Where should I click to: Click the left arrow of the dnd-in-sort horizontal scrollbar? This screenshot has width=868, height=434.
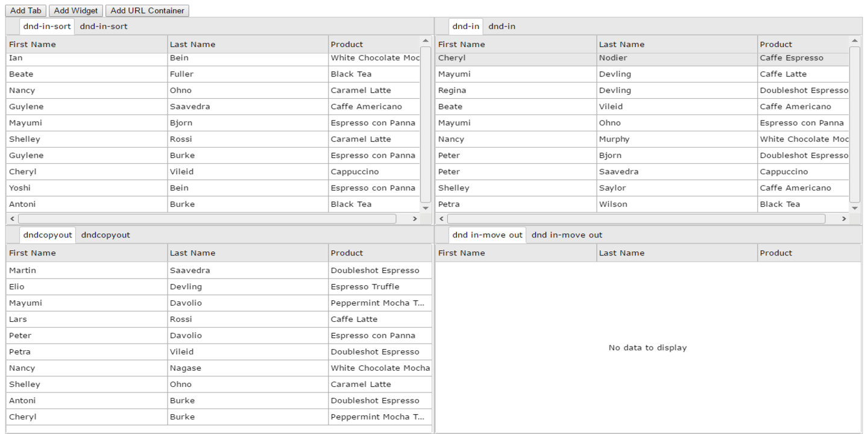coord(12,219)
